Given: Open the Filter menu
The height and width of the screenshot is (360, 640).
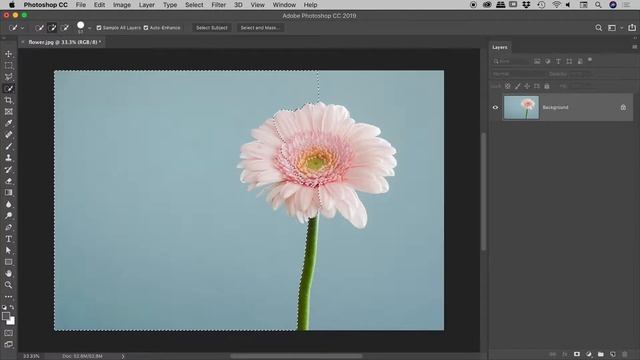Looking at the screenshot, I should (x=218, y=5).
